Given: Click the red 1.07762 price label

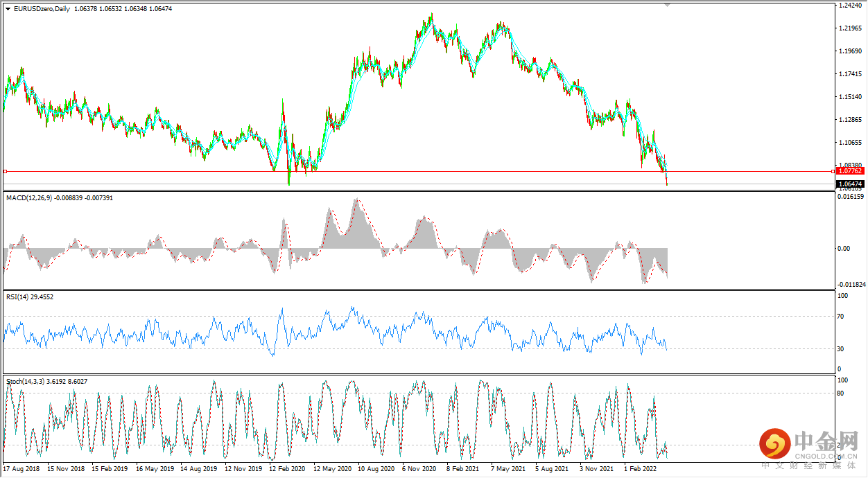Looking at the screenshot, I should [849, 170].
